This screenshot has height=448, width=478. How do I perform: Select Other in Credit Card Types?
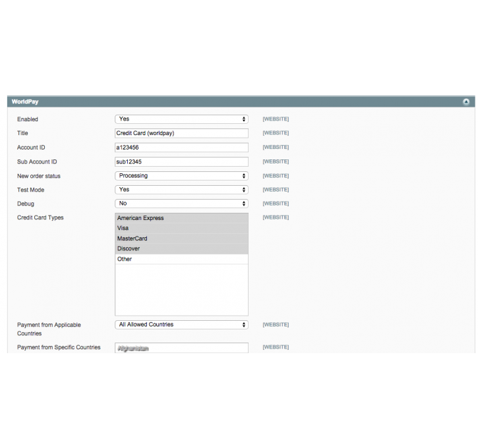[x=182, y=259]
